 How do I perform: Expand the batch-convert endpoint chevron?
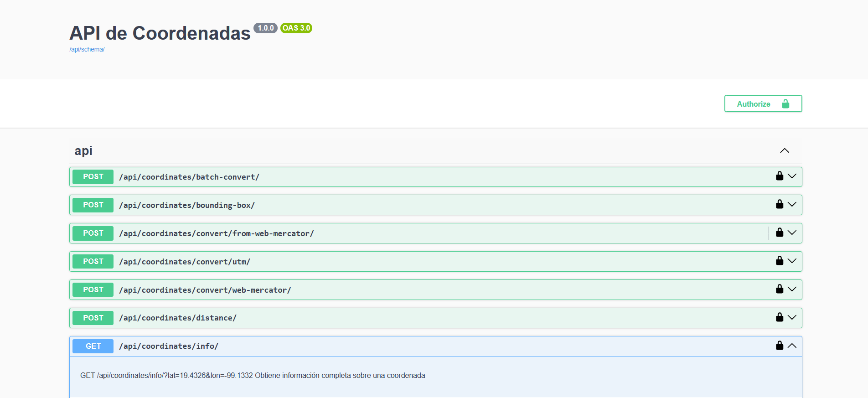[x=792, y=176]
